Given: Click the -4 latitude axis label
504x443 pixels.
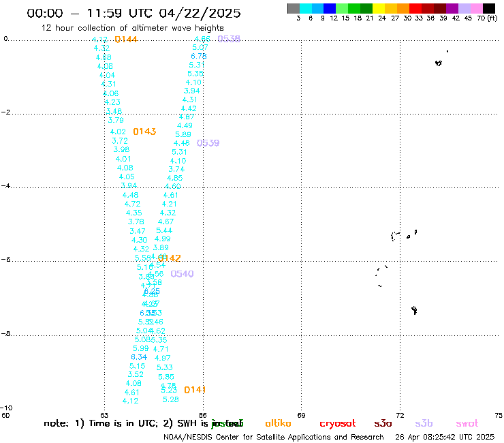Looking at the screenshot, I should [x=5, y=186].
